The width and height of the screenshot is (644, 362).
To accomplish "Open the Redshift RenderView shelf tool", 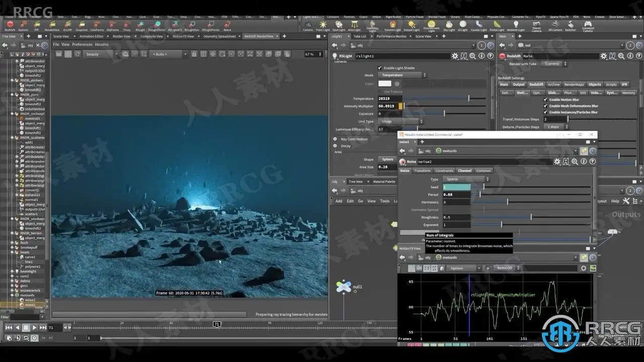I will (52, 25).
